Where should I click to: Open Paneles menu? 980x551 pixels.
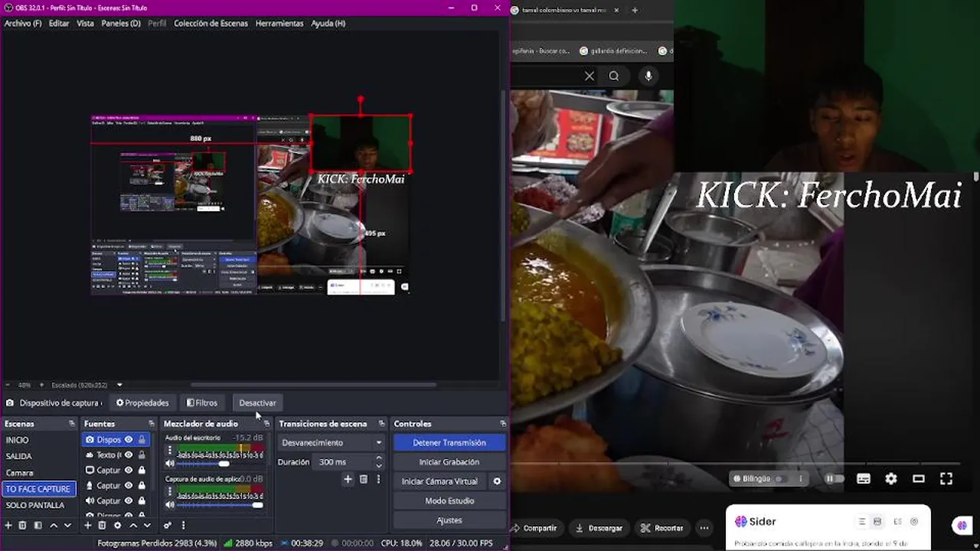point(121,23)
